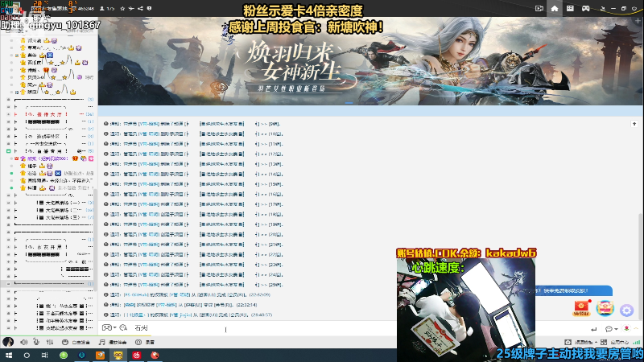Viewport: 644px width, 362px height.
Task: Go to the home tab icon
Action: [555, 8]
